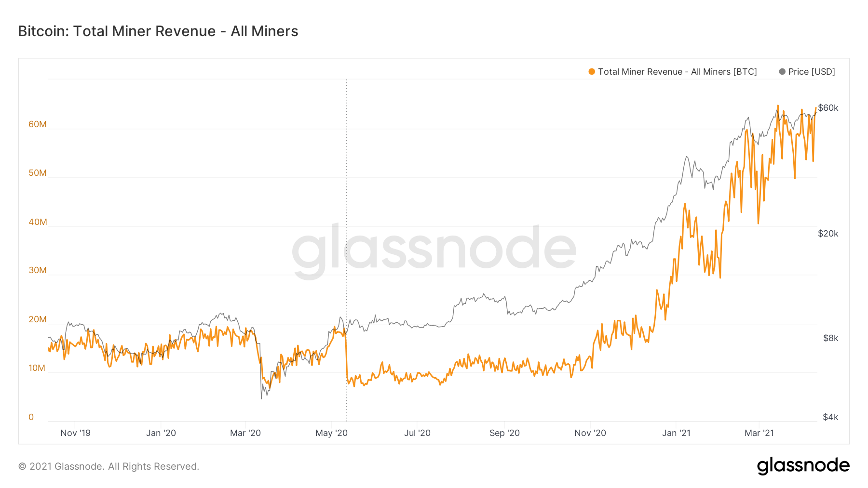The width and height of the screenshot is (868, 488).
Task: Toggle the Price [USD] series label
Action: click(812, 72)
